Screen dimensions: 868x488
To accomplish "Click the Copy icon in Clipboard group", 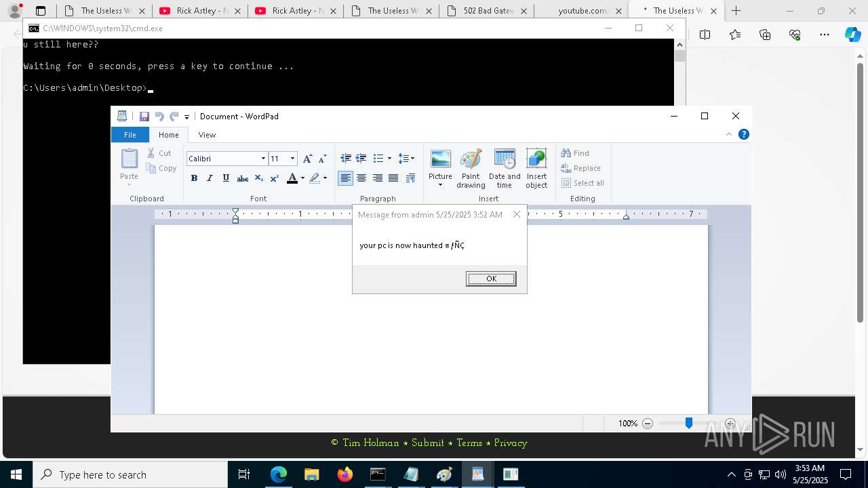I will 151,168.
